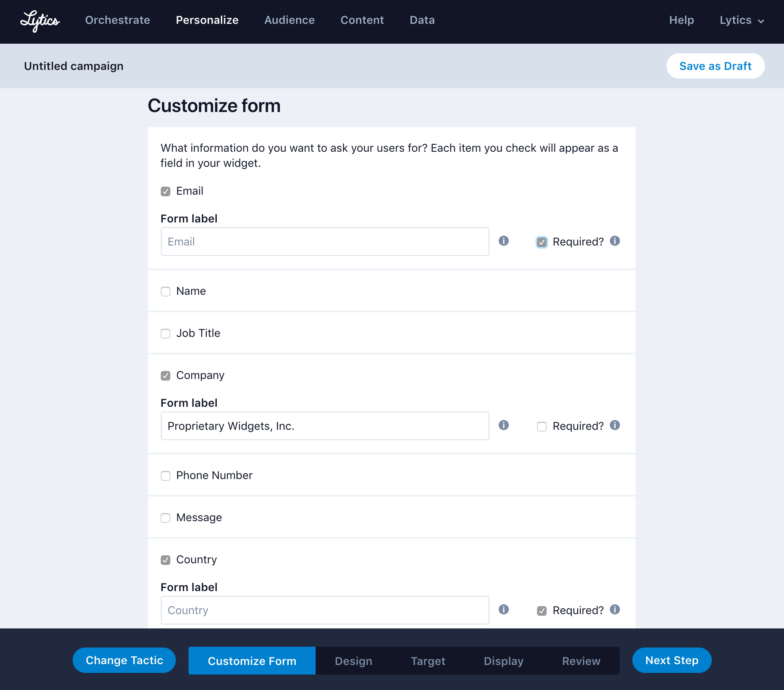Click info icon next to Email Required

[x=614, y=241]
